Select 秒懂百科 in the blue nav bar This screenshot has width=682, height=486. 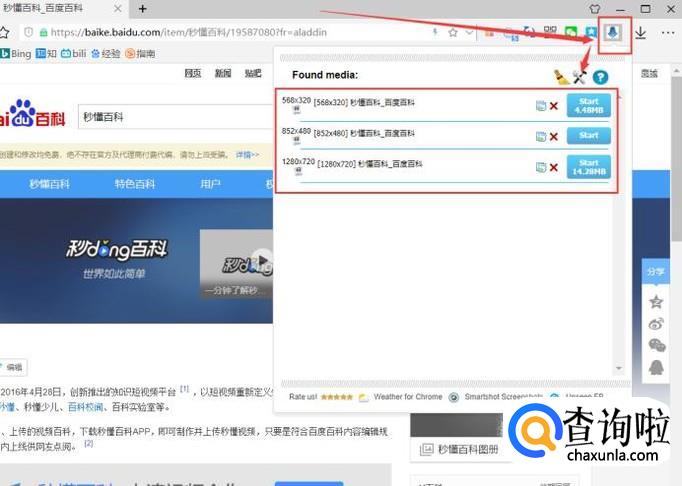tap(50, 184)
